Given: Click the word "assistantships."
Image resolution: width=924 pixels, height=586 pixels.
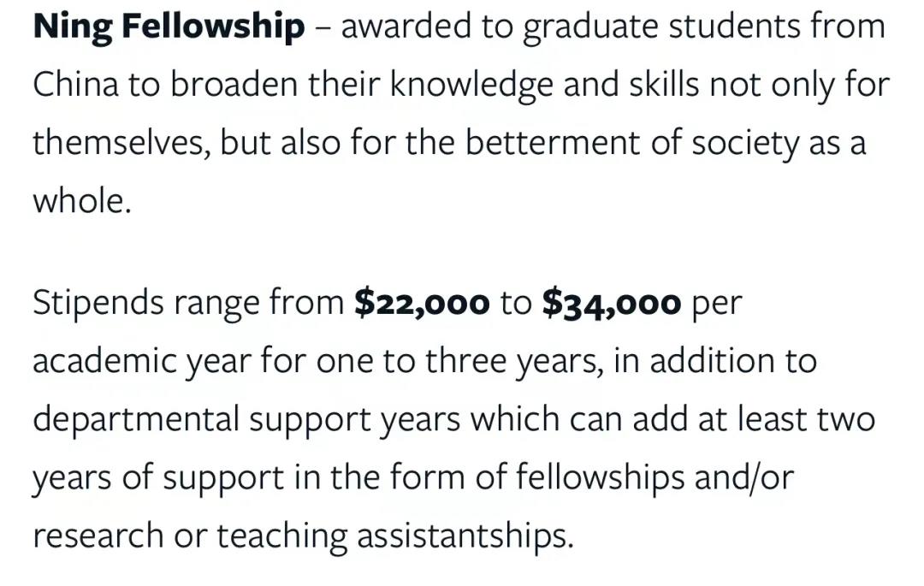Looking at the screenshot, I should [463, 536].
